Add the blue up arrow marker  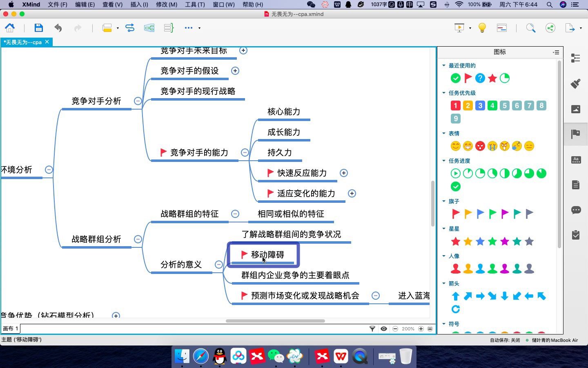[x=456, y=296]
